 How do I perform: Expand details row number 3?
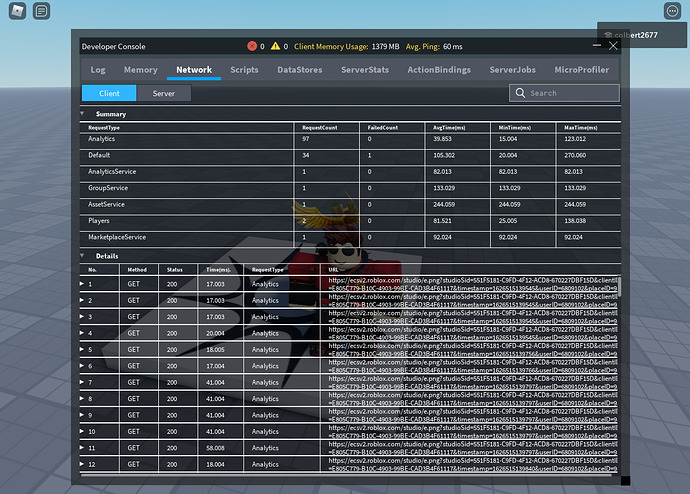point(82,316)
